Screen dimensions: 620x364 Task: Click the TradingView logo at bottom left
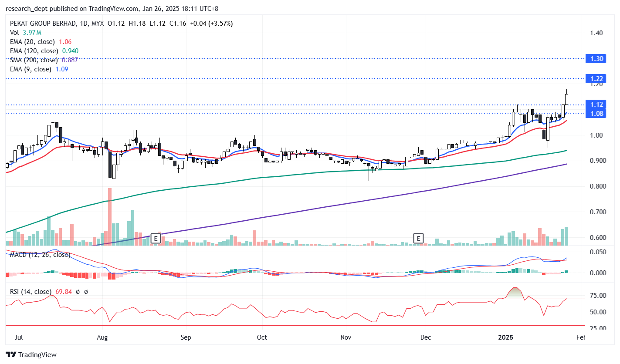pos(31,355)
